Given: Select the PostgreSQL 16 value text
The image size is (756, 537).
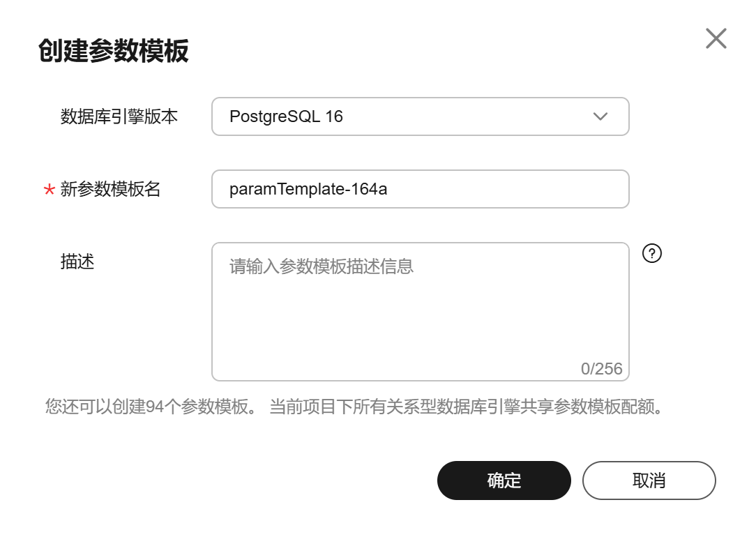Looking at the screenshot, I should tap(286, 116).
